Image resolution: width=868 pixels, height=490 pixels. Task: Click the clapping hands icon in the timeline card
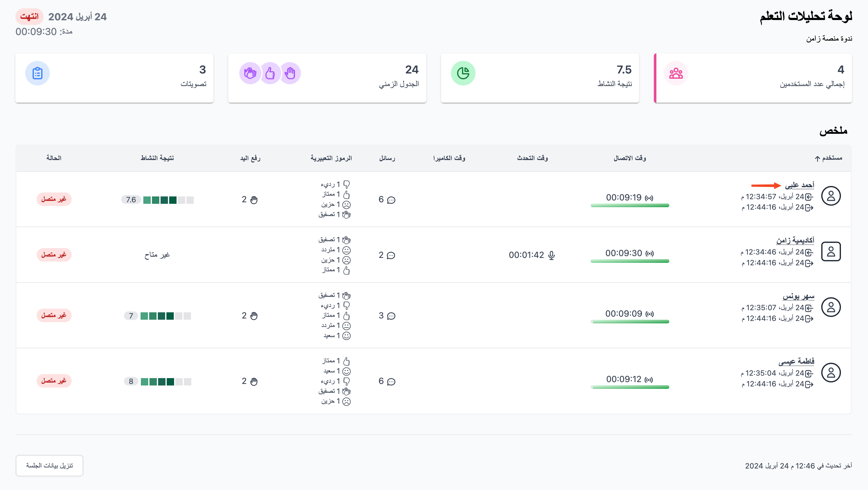coord(250,73)
